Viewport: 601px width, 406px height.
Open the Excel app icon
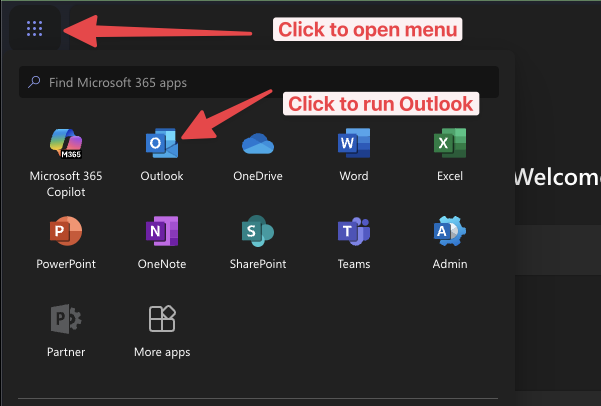coord(449,145)
